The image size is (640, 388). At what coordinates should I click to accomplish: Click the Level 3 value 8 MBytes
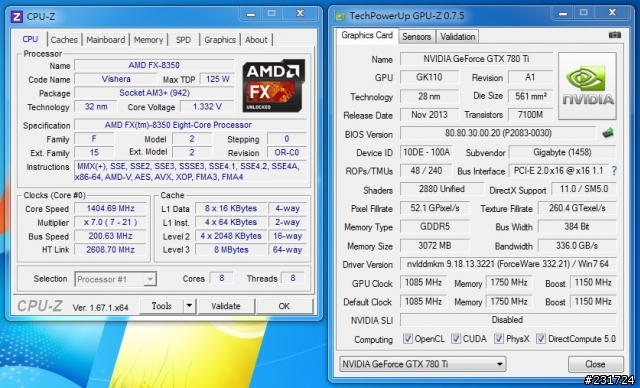point(231,249)
